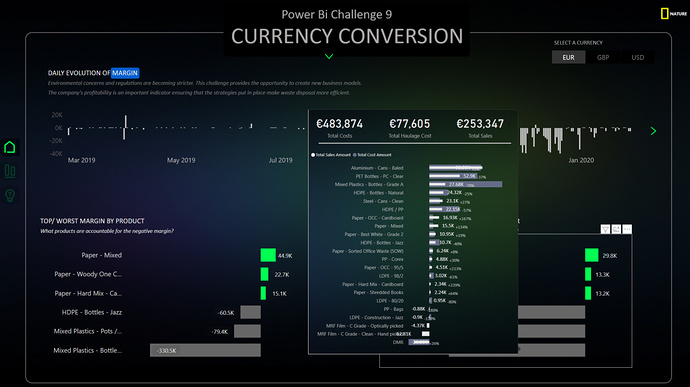Click the green right arrow beside timeline

653,131
